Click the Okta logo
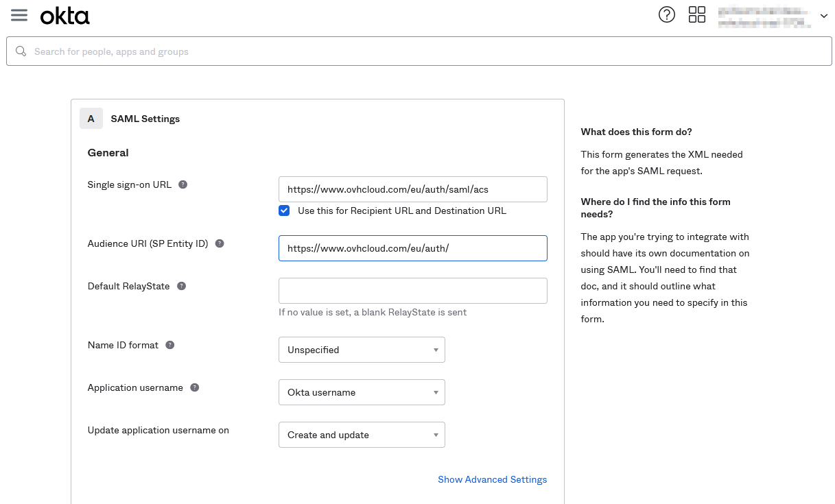 click(64, 15)
